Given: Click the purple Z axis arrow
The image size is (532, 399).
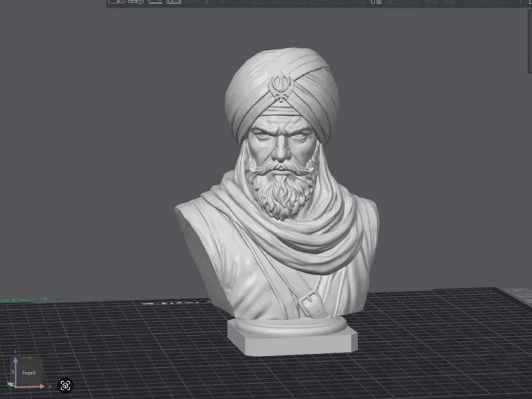Looking at the screenshot, I should point(15,372).
